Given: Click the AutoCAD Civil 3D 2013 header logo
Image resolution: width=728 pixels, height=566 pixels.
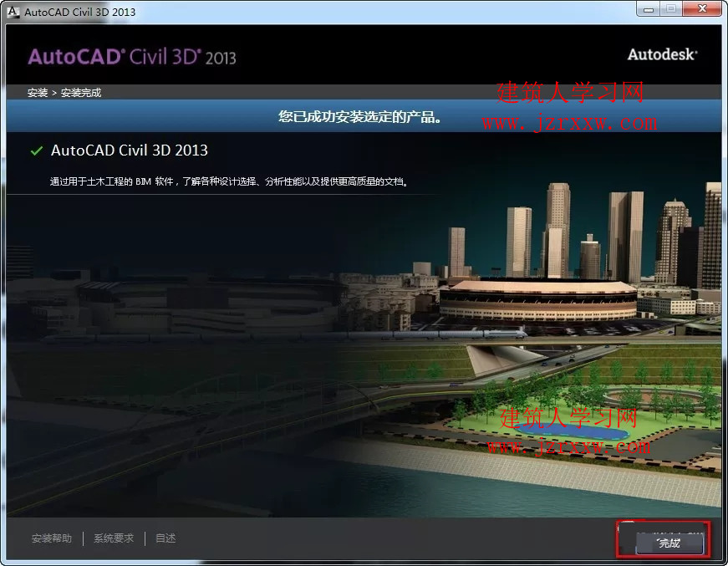Looking at the screenshot, I should pyautogui.click(x=132, y=57).
